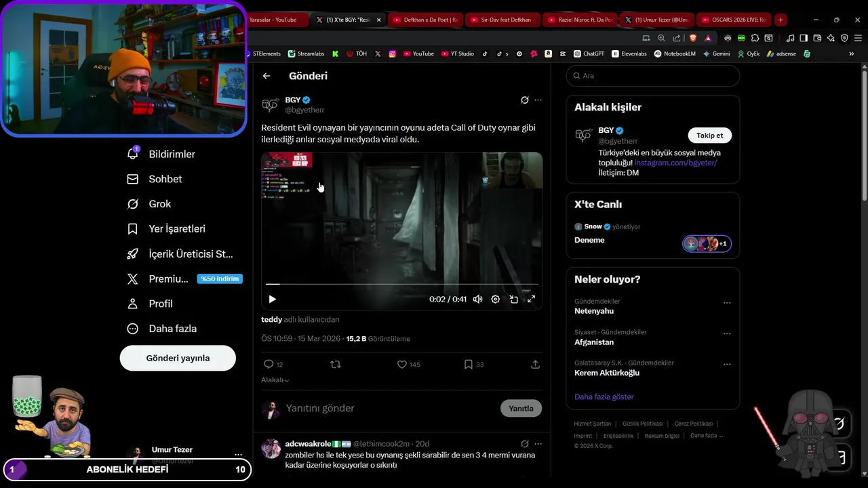868x488 pixels.
Task: Click the page zoom magnifier icon in address bar
Action: [x=661, y=38]
